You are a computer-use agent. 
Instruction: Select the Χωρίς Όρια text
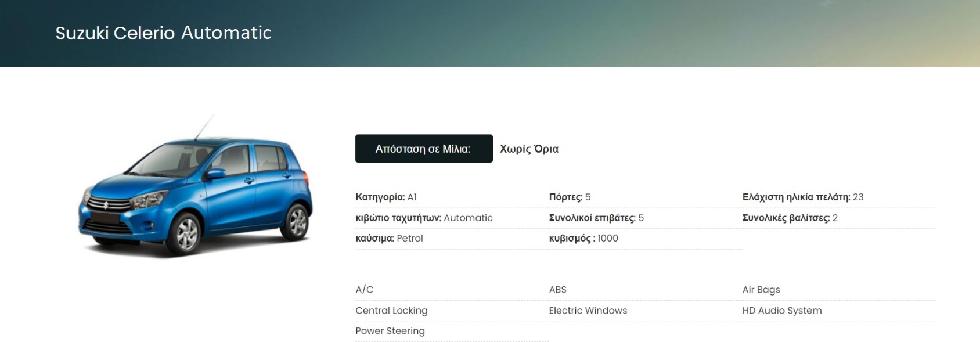pos(529,149)
